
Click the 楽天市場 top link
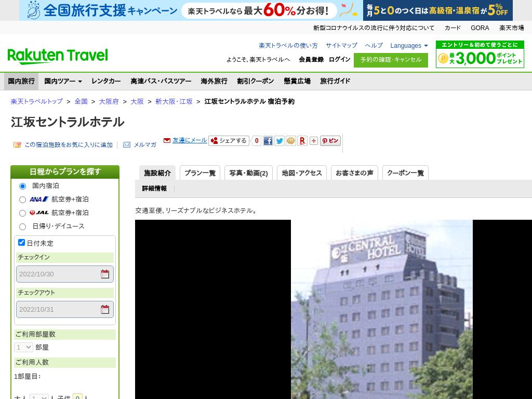point(512,28)
